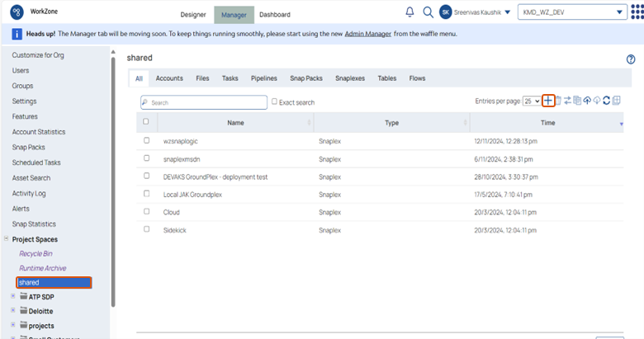This screenshot has width=644, height=339.
Task: Select the Files asset tab
Action: [x=202, y=78]
